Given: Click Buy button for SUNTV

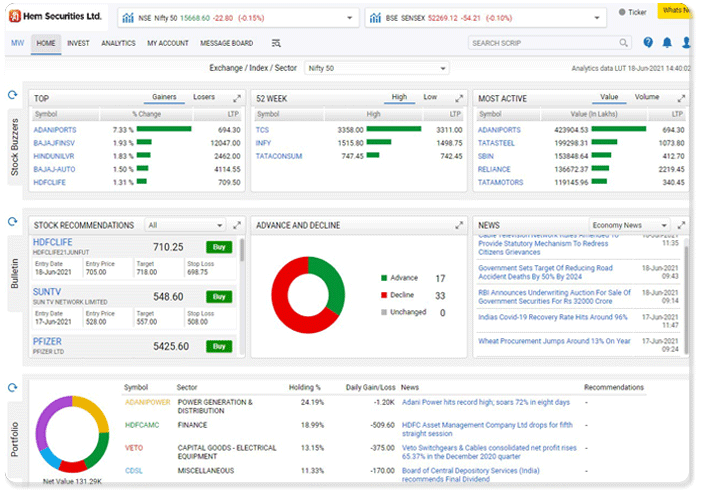Looking at the screenshot, I should (x=219, y=297).
